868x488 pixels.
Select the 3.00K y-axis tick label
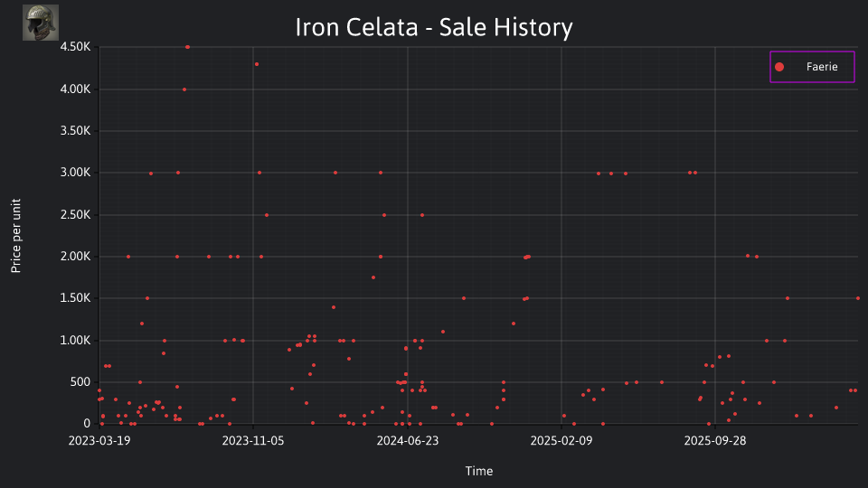click(x=75, y=173)
